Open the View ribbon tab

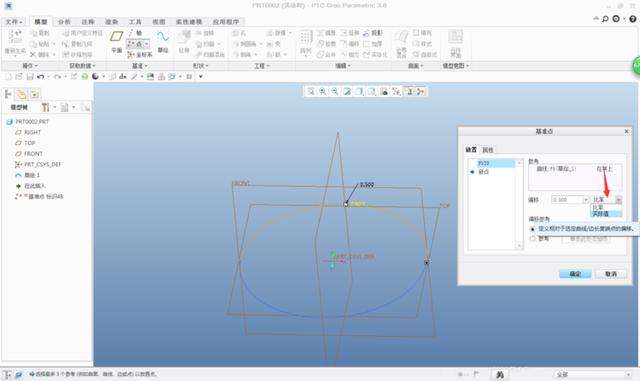pos(159,22)
